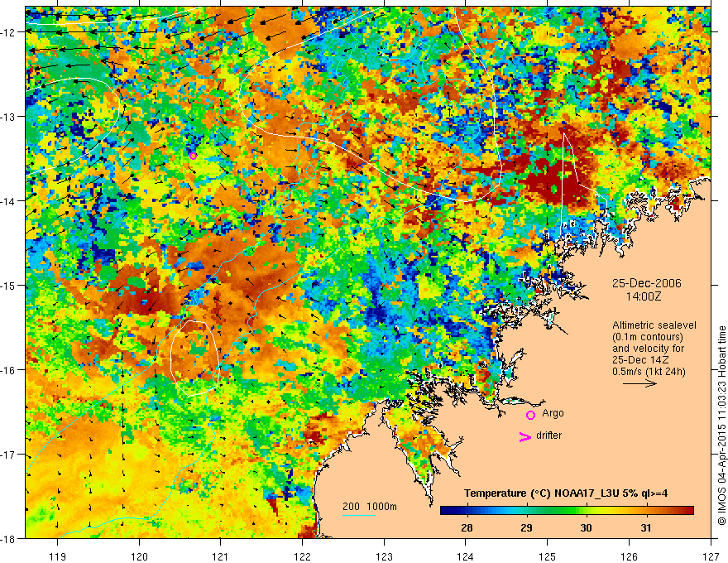Click longitude label 119
The height and width of the screenshot is (563, 728).
(x=58, y=556)
